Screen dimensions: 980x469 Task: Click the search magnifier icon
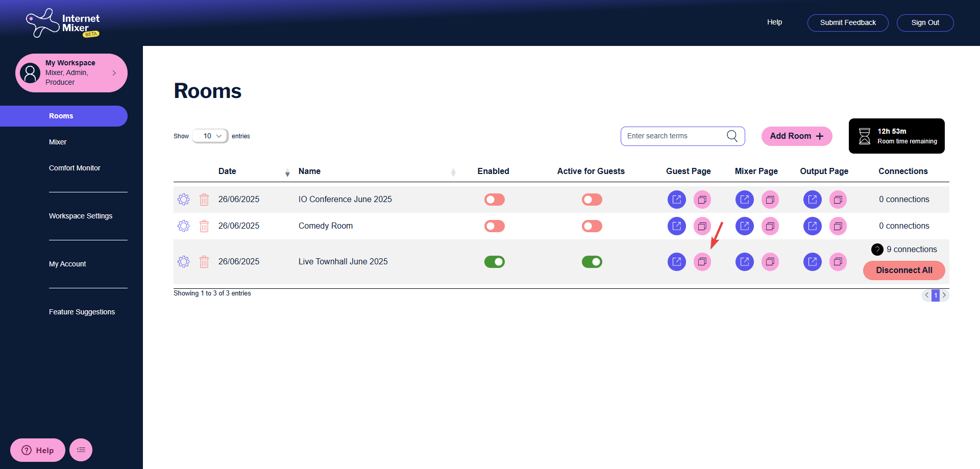coord(732,136)
